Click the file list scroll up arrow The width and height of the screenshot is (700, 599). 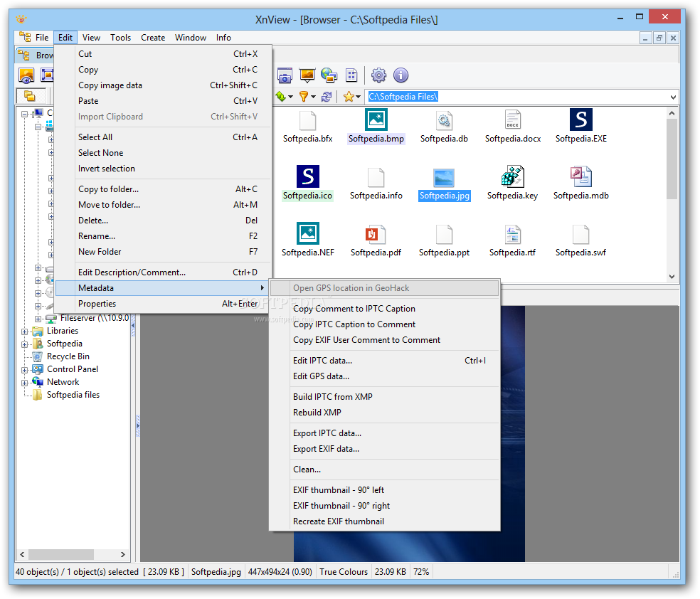tap(672, 113)
